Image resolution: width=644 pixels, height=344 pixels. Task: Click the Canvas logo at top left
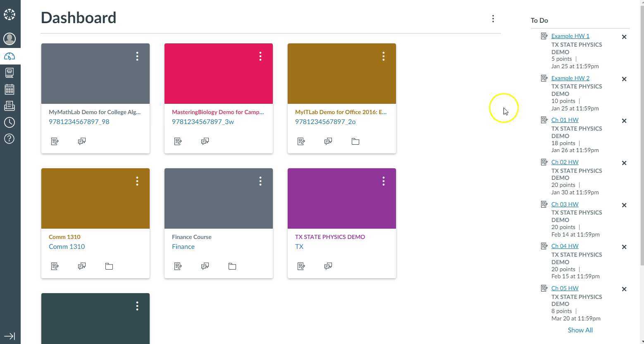9,14
